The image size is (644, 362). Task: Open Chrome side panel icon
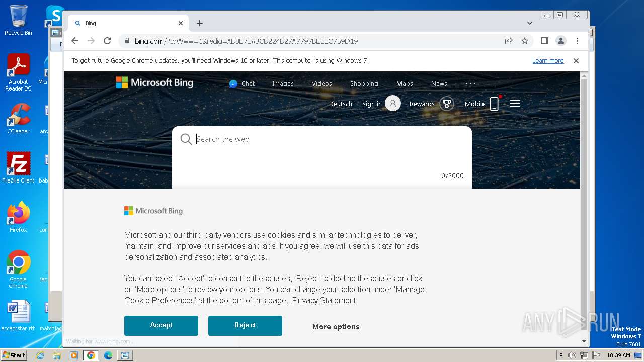544,41
